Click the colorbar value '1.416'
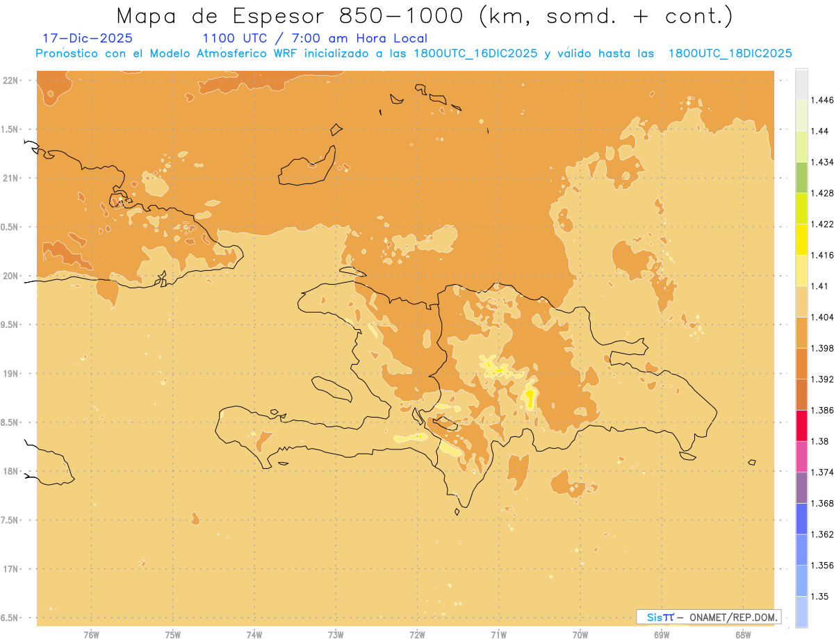The height and width of the screenshot is (644, 834). [x=822, y=255]
